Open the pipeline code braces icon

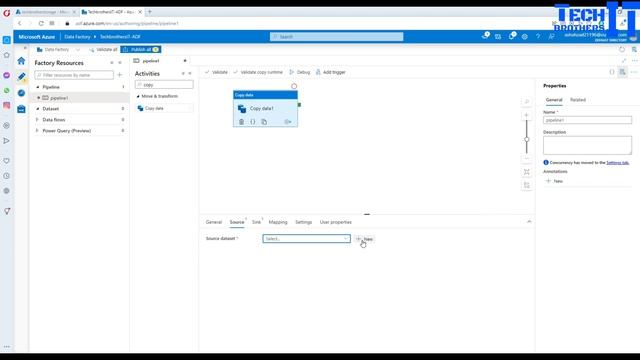pos(611,72)
